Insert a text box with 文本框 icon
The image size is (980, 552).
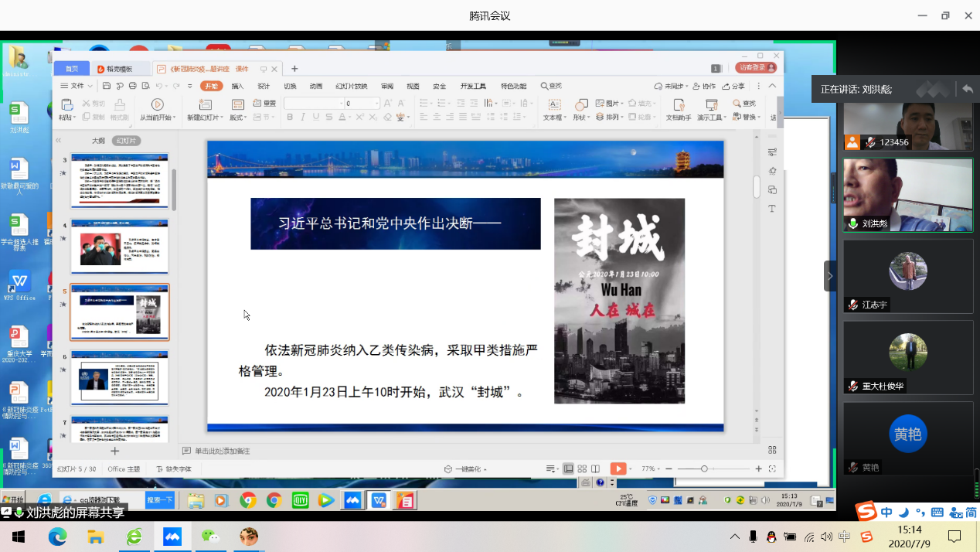point(553,104)
